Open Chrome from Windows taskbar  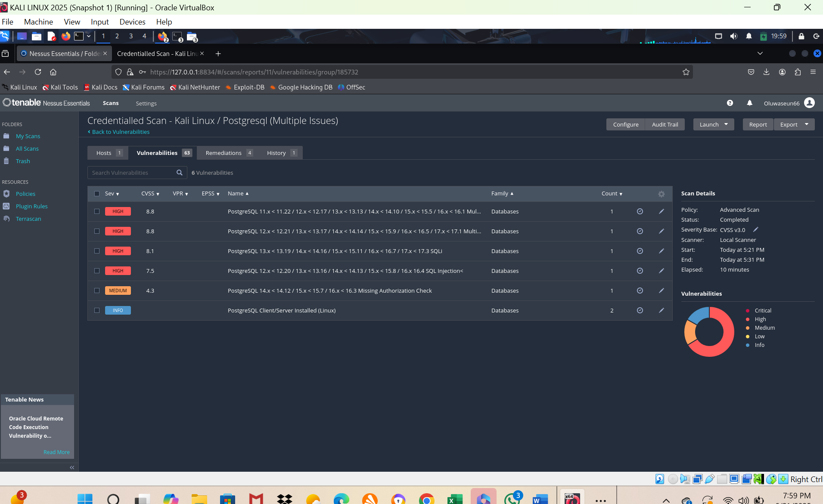pyautogui.click(x=426, y=499)
